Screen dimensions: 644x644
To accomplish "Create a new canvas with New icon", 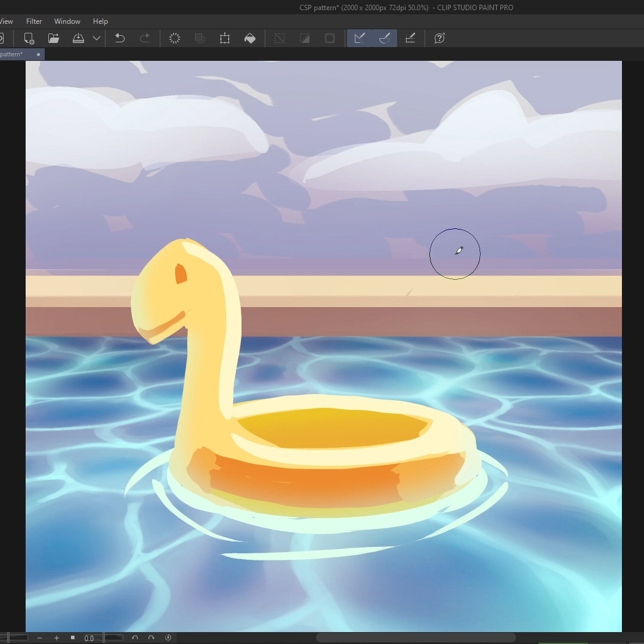I will tap(29, 38).
